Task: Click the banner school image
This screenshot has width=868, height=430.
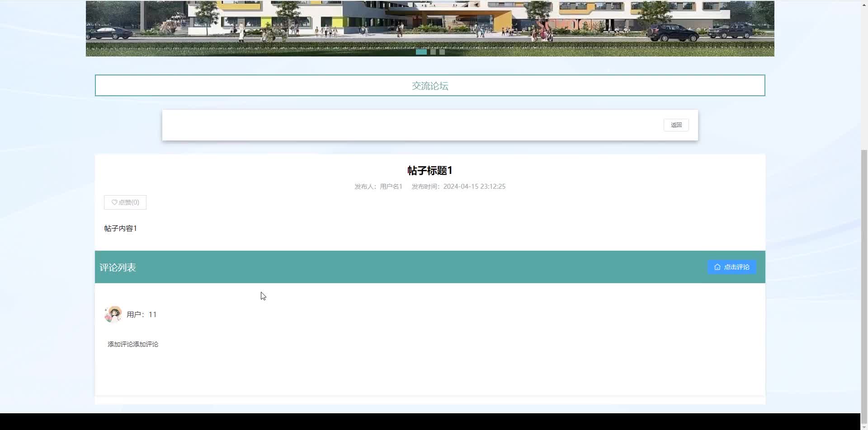Action: coord(429,27)
